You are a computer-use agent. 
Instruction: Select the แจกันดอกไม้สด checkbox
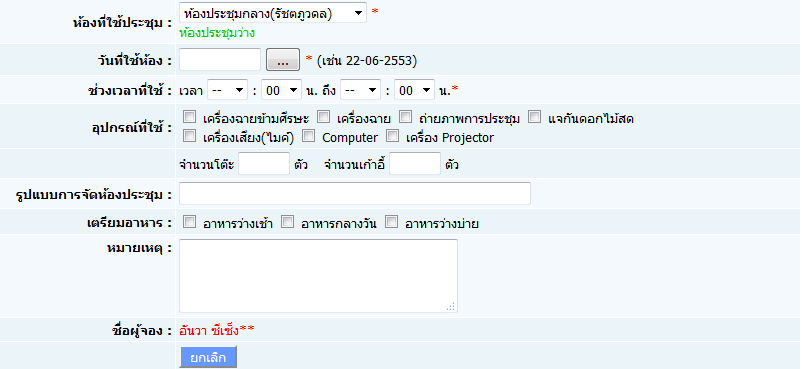(534, 117)
